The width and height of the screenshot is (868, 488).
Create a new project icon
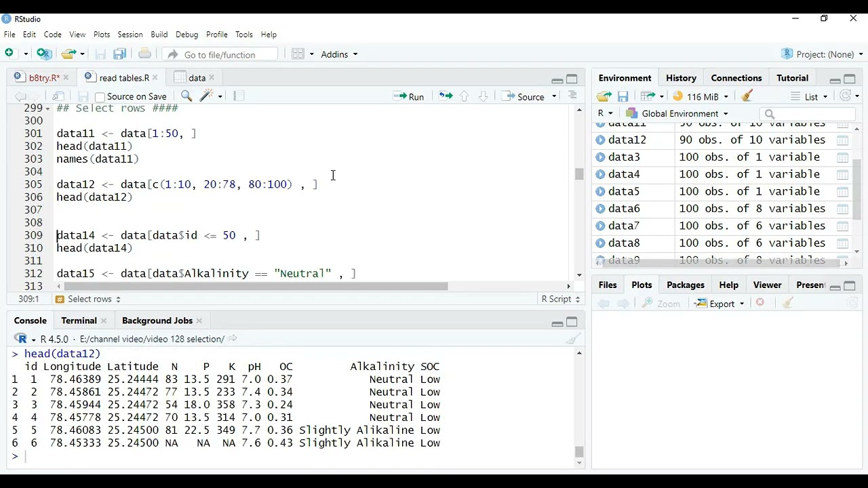click(x=44, y=54)
